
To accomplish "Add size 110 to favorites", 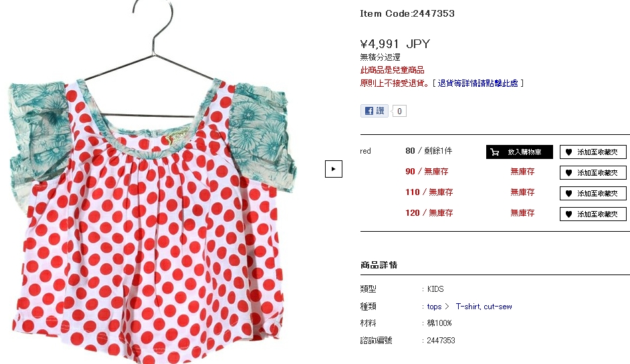I will (x=593, y=194).
